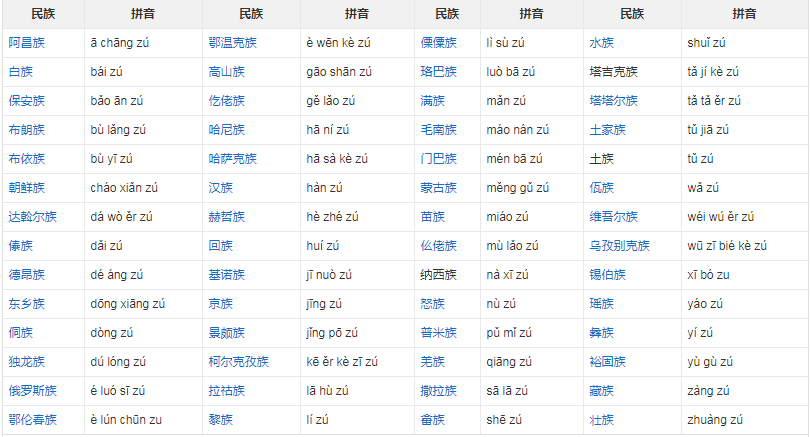810x437 pixels.
Task: Click the 珞巴族 link
Action: pyautogui.click(x=439, y=72)
